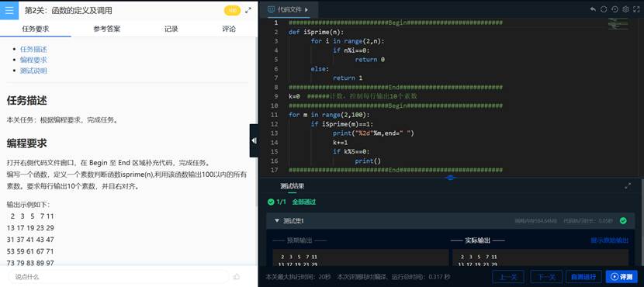
Task: Click code line 'if iSprime(m)==1:'
Action: click(x=341, y=124)
